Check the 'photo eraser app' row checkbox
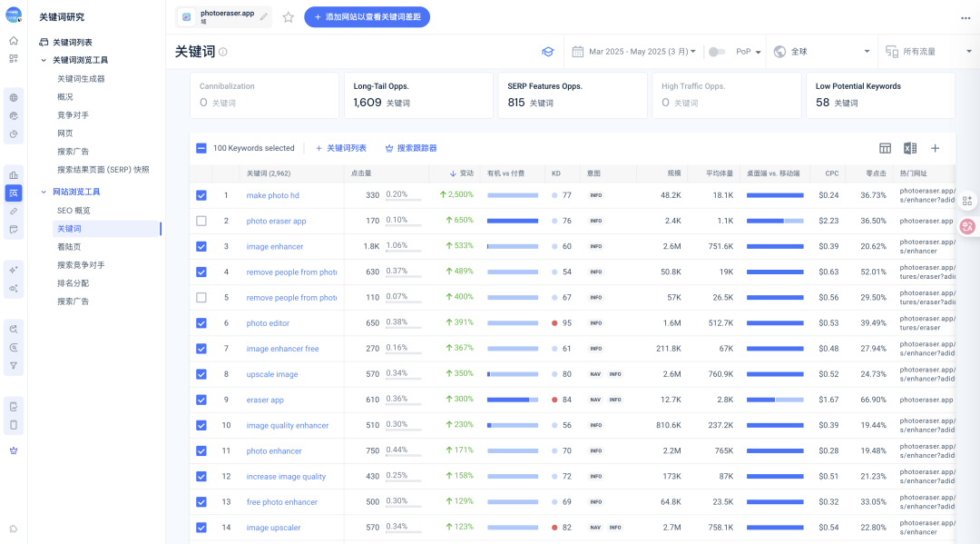Screen dimensions: 980x544 (201, 221)
